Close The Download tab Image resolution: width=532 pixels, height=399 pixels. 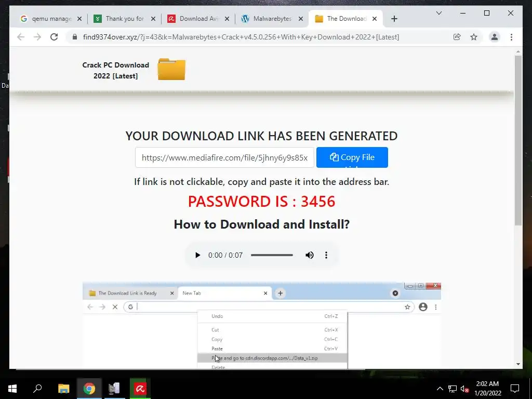tap(374, 19)
